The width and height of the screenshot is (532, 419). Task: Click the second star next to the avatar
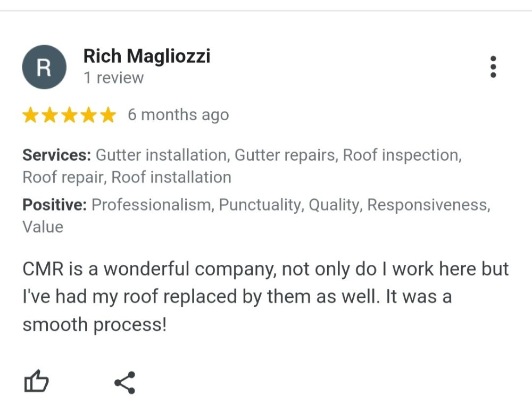coord(49,114)
